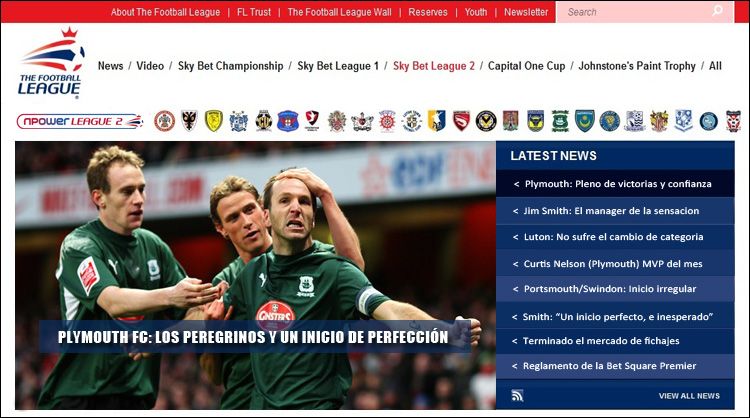Open the York City crest
The image size is (750, 418).
click(x=733, y=121)
